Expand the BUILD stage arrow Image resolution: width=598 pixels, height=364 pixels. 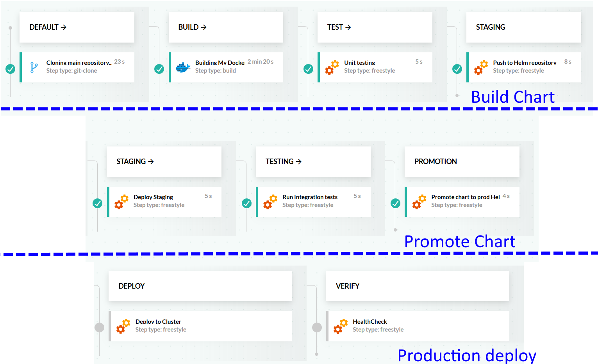coord(203,27)
